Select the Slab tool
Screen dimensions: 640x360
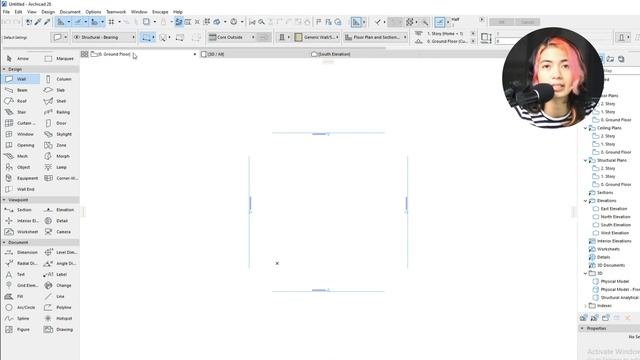(59, 90)
